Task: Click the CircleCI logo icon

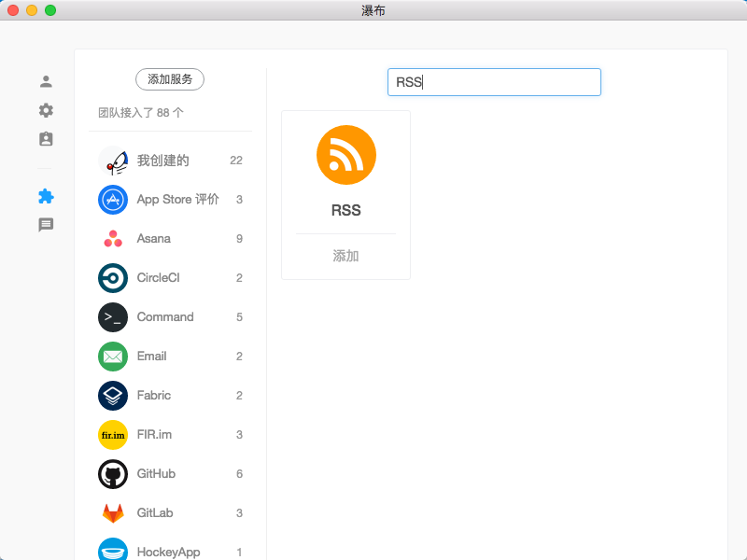Action: tap(113, 278)
